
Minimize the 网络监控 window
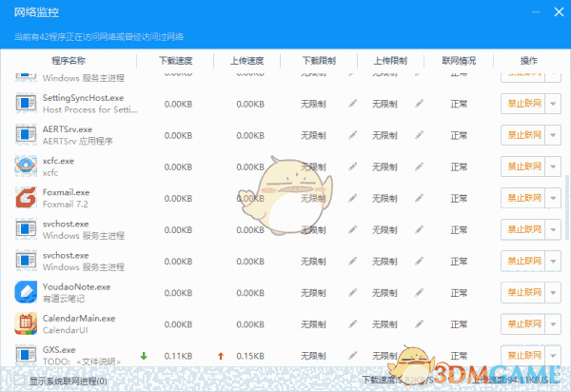pos(536,12)
